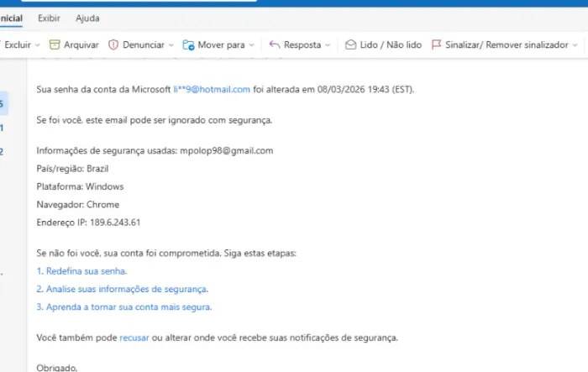The image size is (588, 372).
Task: Click the Mover para folder icon
Action: coord(188,45)
